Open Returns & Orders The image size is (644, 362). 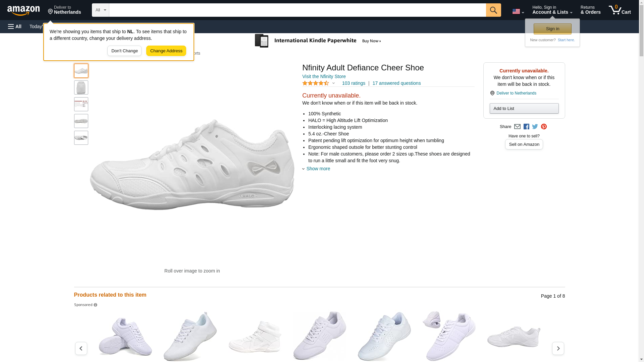coord(590,10)
